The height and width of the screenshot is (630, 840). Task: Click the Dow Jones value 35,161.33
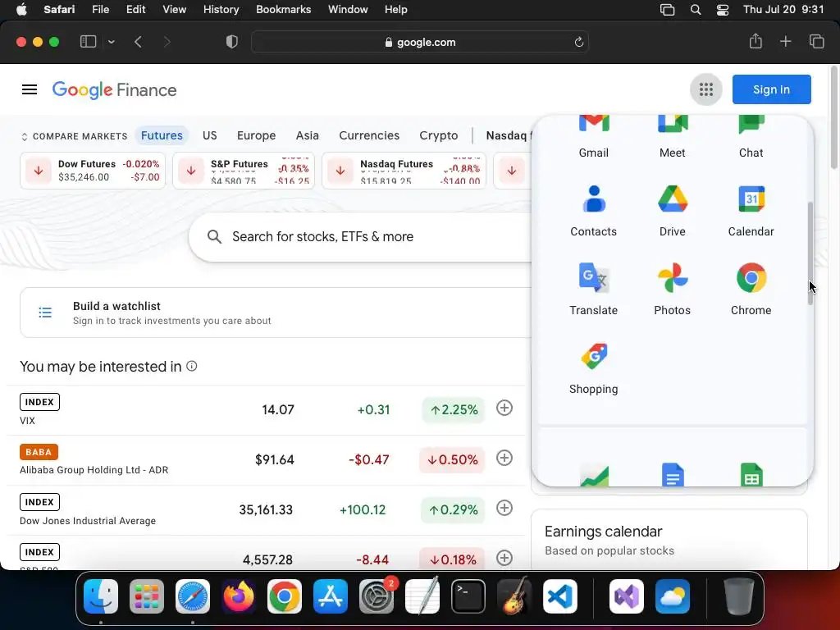[266, 509]
